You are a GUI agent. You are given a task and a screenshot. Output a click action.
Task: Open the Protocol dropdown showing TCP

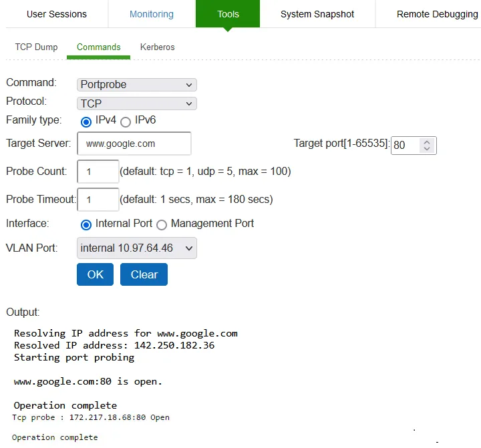(137, 103)
